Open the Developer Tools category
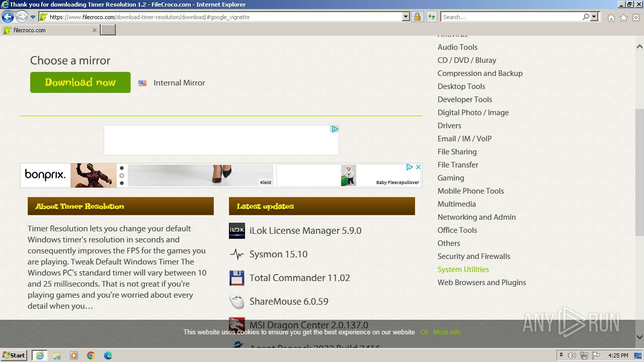Viewport: 644px width, 362px height. click(465, 100)
